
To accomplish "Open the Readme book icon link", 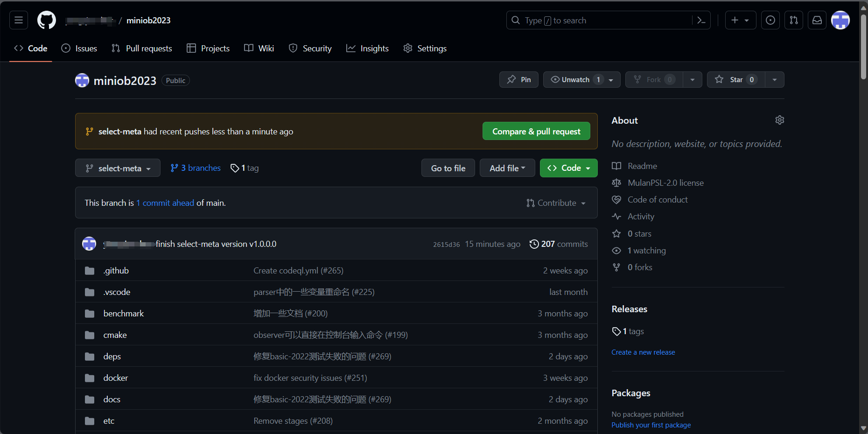I will tap(616, 166).
